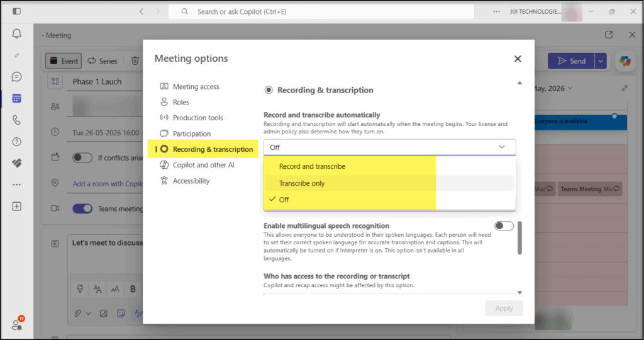Click the highlighter icon in editor toolbar
Viewport: 644px width, 340px height.
click(x=80, y=289)
